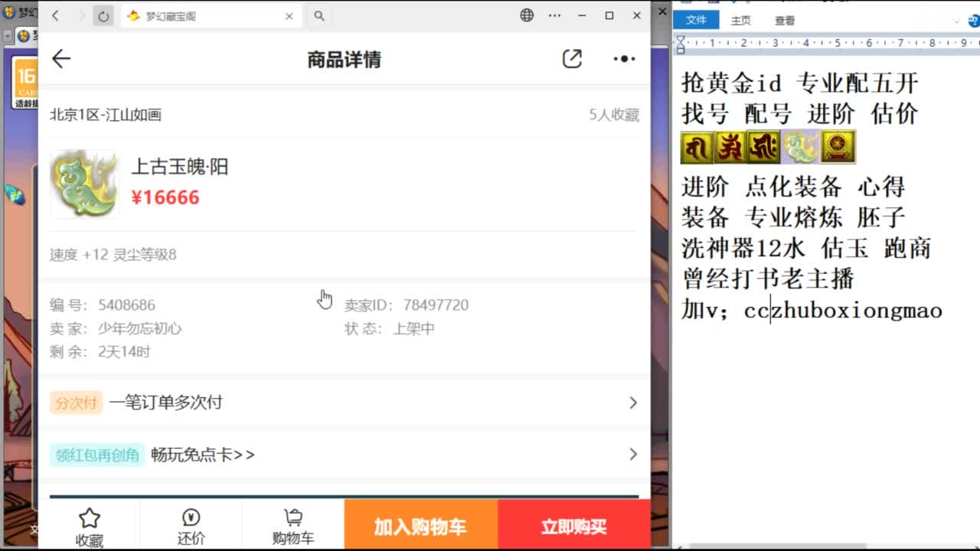Open the three-dot more options menu

pyautogui.click(x=624, y=59)
